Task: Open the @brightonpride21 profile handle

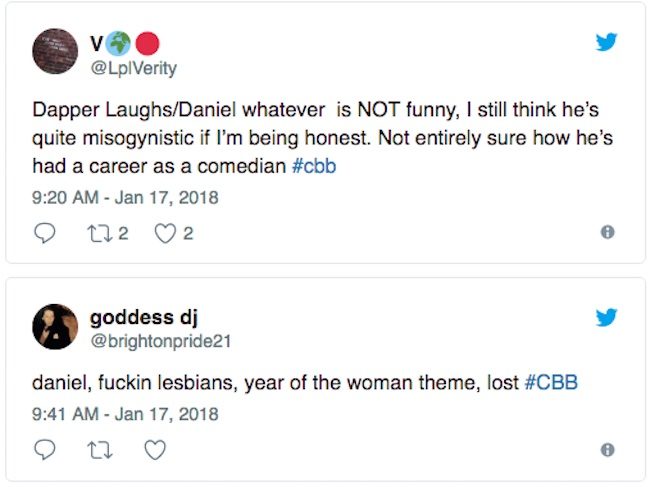Action: [x=160, y=341]
